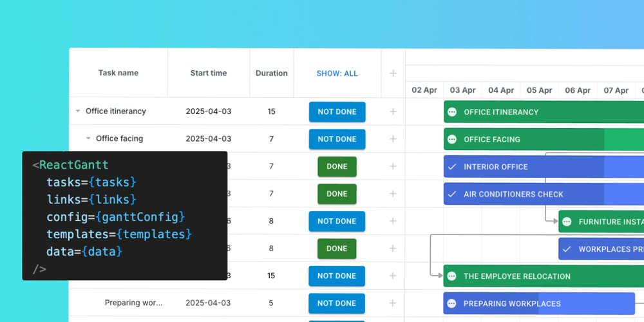Select the PREPARING WORKPLACES timeline bar

pyautogui.click(x=539, y=303)
